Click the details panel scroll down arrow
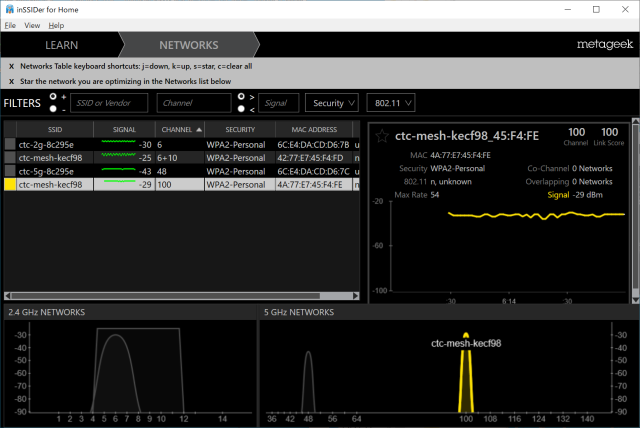 pos(636,300)
